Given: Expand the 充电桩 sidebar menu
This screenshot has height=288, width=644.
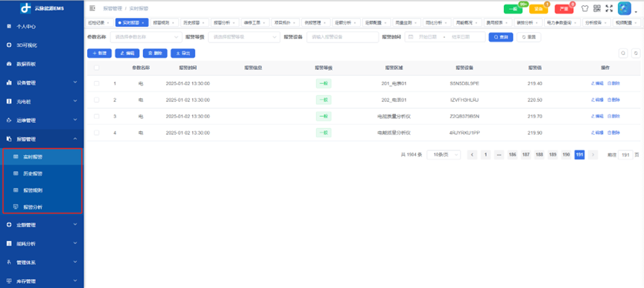Looking at the screenshot, I should click(42, 101).
